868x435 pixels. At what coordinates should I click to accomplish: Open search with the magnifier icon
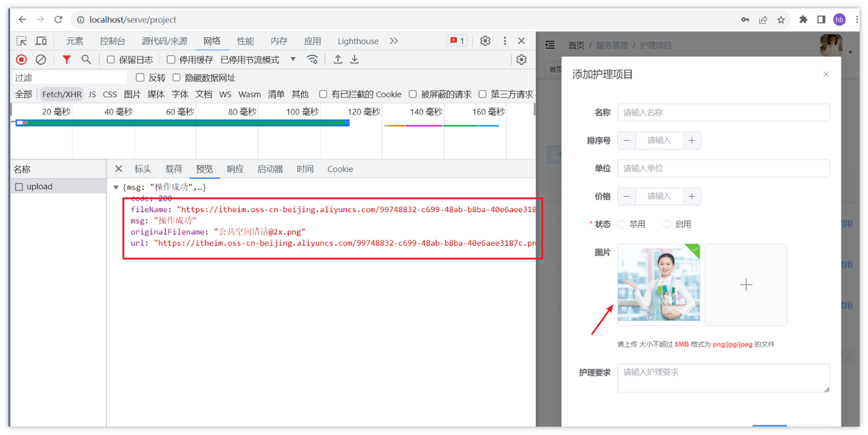(x=86, y=60)
